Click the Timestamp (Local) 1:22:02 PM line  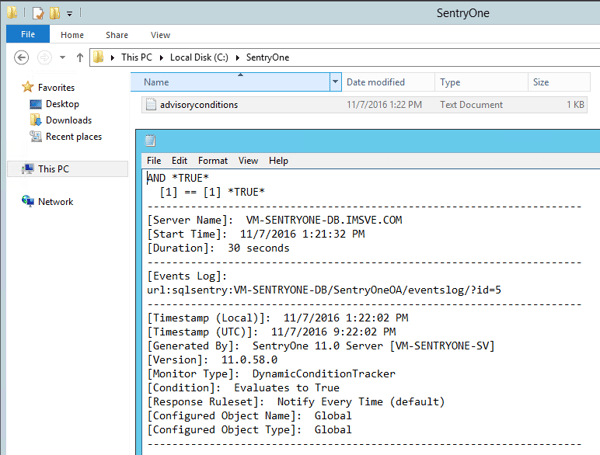278,318
